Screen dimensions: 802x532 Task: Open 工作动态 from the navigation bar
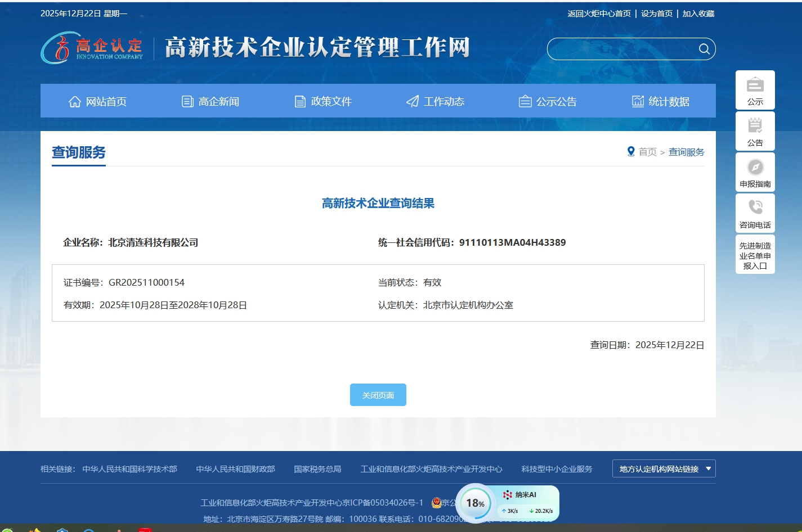pyautogui.click(x=436, y=101)
